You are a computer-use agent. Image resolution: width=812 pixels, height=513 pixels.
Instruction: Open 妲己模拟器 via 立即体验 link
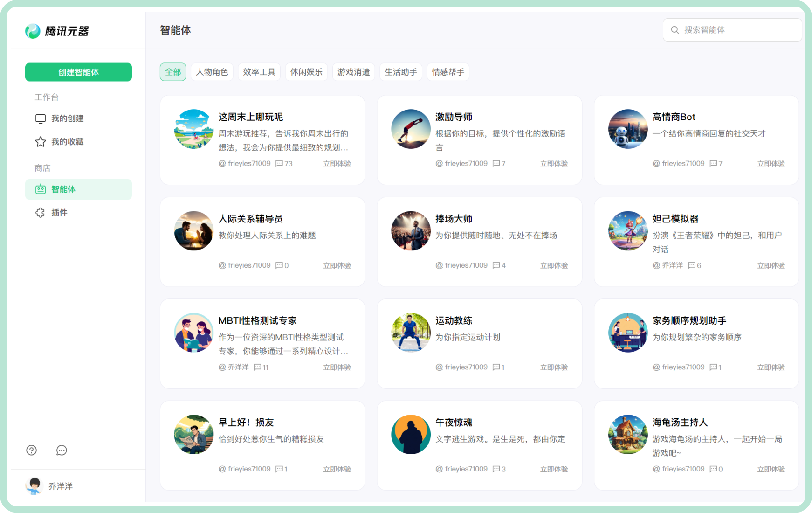(x=771, y=265)
